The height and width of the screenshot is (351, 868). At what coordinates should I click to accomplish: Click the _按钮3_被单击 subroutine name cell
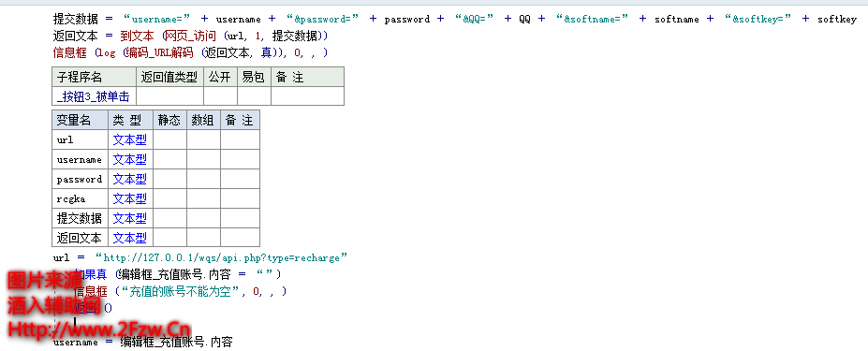tap(95, 96)
